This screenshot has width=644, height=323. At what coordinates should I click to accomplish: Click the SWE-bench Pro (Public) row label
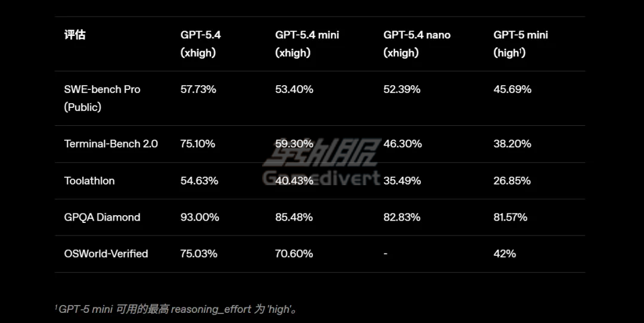[102, 98]
